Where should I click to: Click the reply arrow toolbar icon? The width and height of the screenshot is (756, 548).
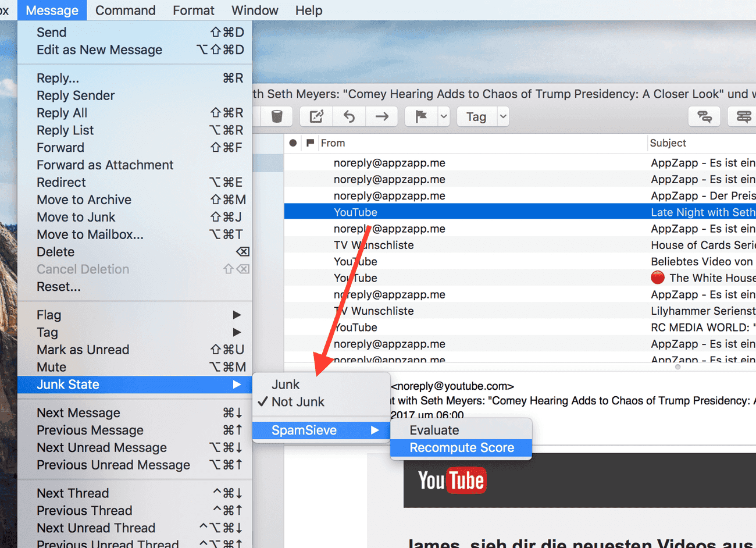tap(349, 117)
